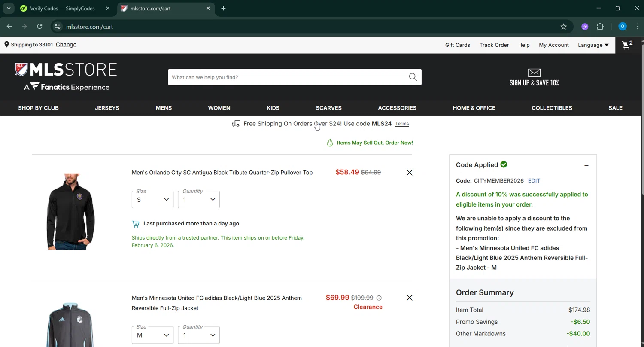Open the Shop By Club menu
Image resolution: width=644 pixels, height=347 pixels.
pyautogui.click(x=38, y=108)
